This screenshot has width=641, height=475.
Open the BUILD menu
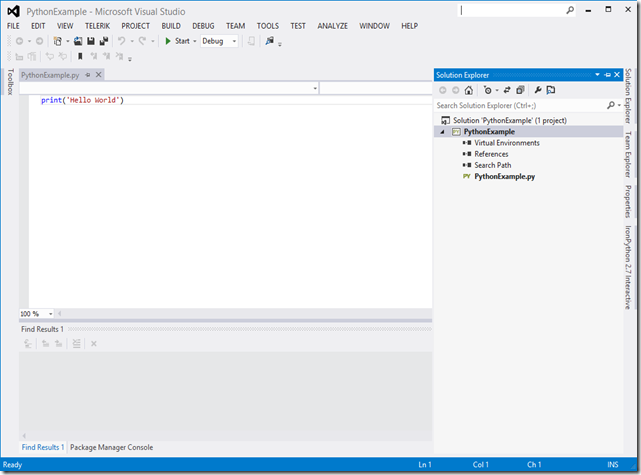(171, 26)
